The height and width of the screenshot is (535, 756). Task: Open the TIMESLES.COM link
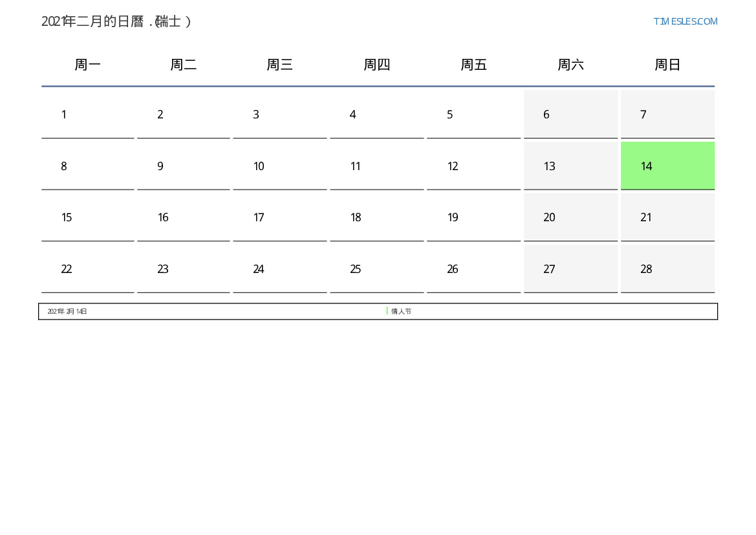tap(685, 21)
